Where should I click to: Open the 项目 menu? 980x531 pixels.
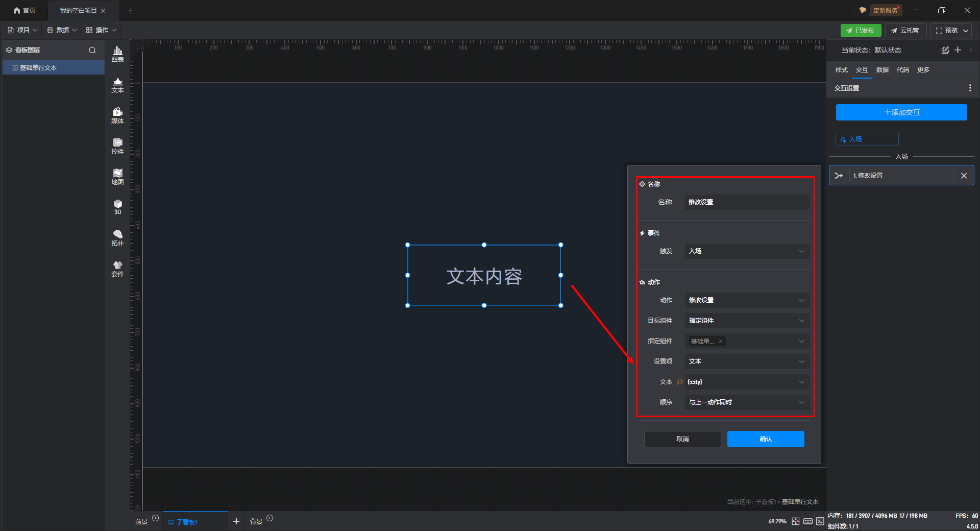click(x=22, y=30)
